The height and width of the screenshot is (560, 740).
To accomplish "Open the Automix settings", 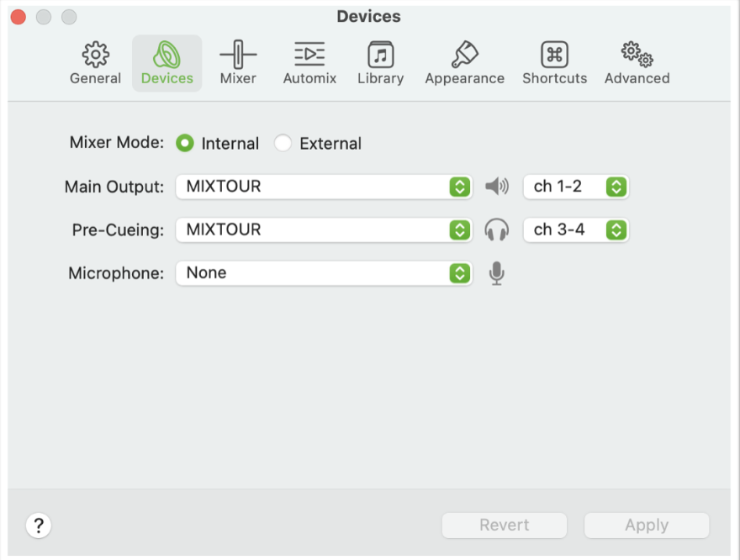I will tap(309, 62).
